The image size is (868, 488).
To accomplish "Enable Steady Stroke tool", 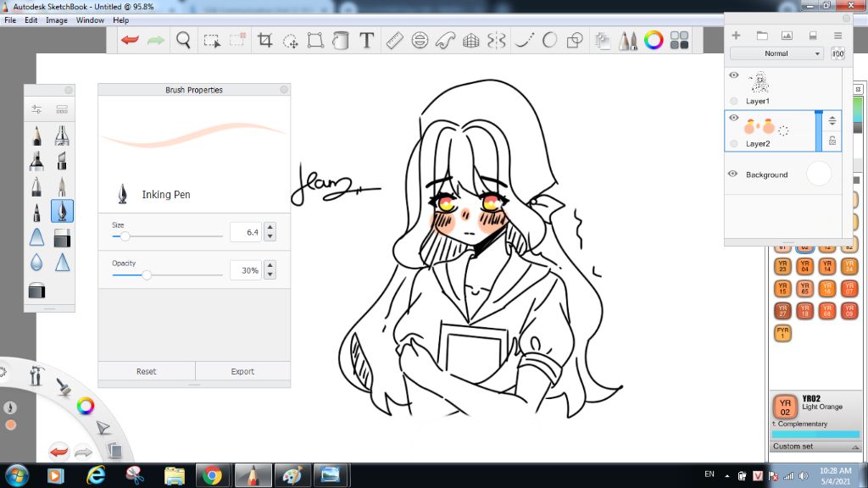I will (x=524, y=41).
